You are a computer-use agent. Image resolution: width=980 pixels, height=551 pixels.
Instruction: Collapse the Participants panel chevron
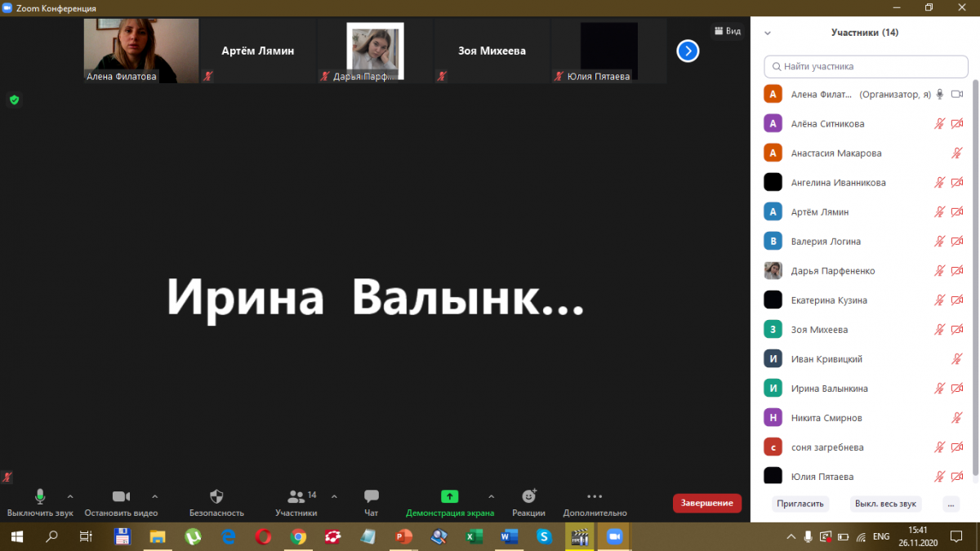767,33
